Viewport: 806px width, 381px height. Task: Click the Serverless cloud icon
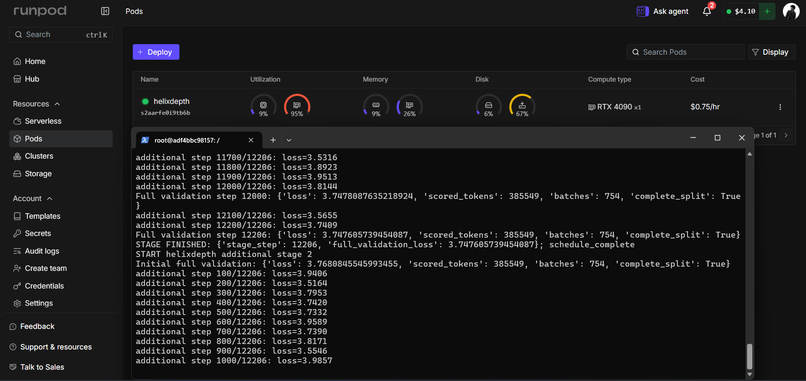[17, 121]
